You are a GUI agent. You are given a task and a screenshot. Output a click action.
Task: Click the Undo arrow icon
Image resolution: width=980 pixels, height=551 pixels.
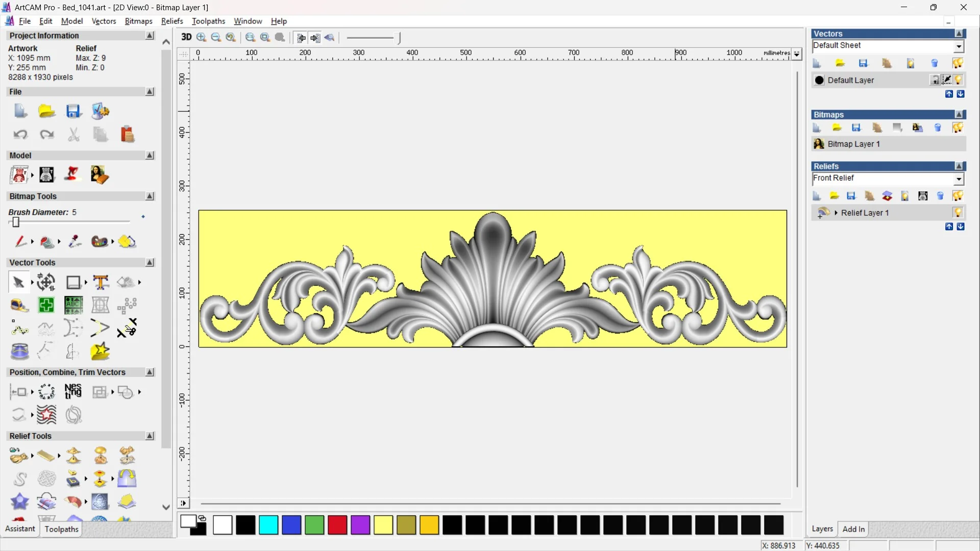[x=20, y=135]
